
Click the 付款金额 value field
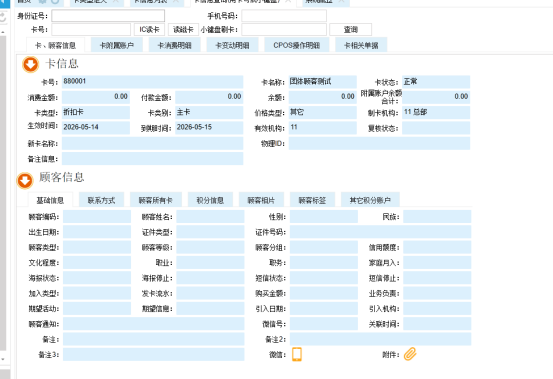(x=209, y=97)
